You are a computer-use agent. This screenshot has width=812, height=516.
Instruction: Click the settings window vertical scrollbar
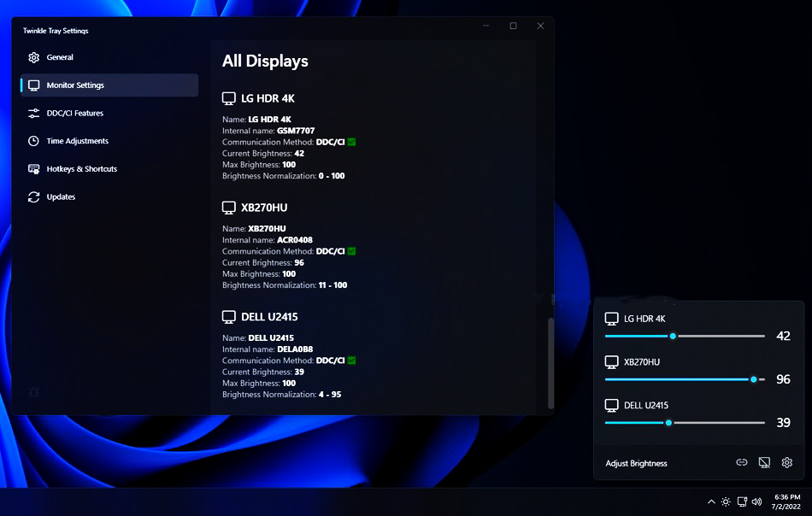(x=550, y=363)
